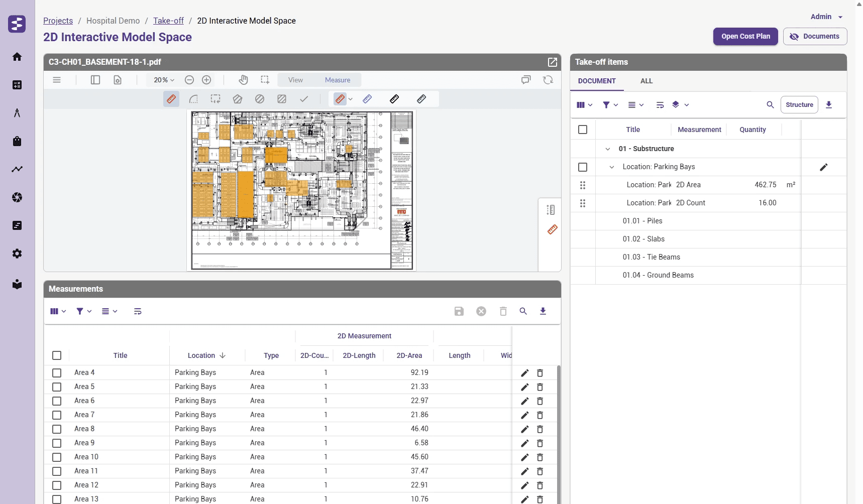
Task: Switch to the ALL tab
Action: point(646,81)
